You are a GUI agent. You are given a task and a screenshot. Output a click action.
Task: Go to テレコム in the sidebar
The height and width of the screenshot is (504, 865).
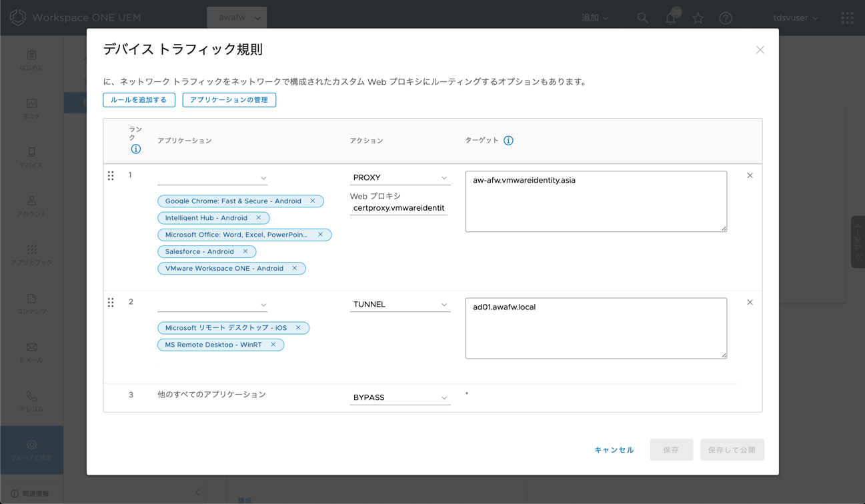(x=31, y=401)
